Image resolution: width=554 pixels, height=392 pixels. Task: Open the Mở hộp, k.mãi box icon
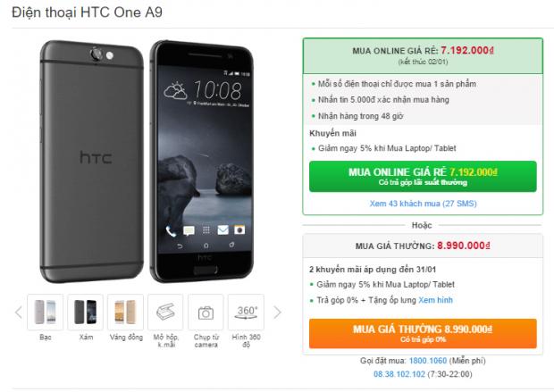point(165,313)
